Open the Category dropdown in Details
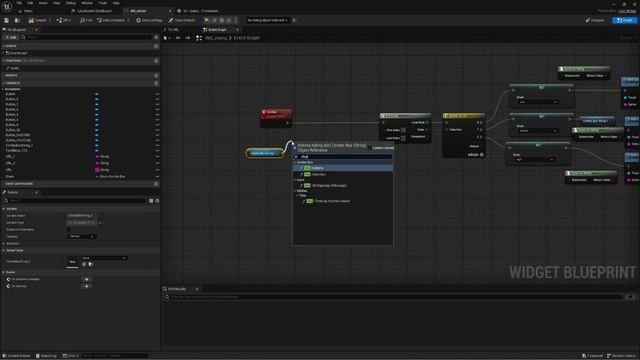Screen dimensions: 640x360 point(82,236)
